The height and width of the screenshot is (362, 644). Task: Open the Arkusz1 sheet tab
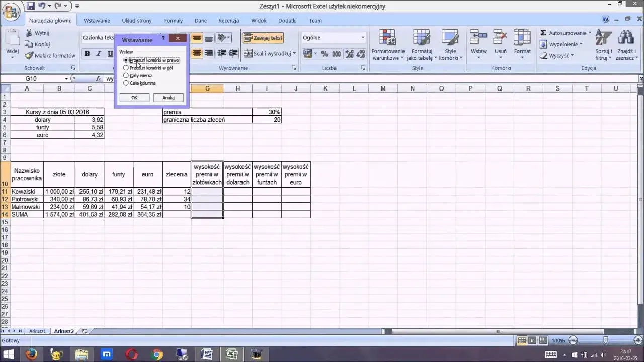(37, 331)
